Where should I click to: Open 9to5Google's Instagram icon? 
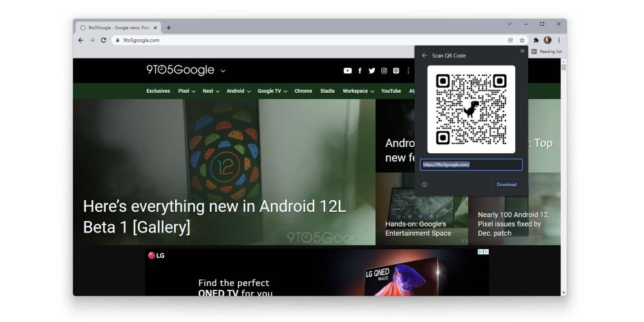point(384,71)
